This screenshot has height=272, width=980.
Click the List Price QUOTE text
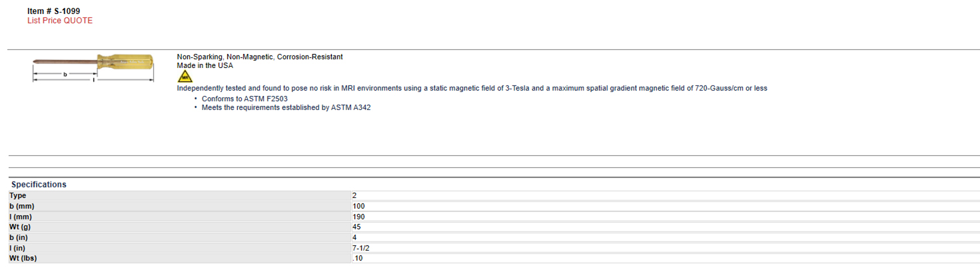[x=60, y=21]
